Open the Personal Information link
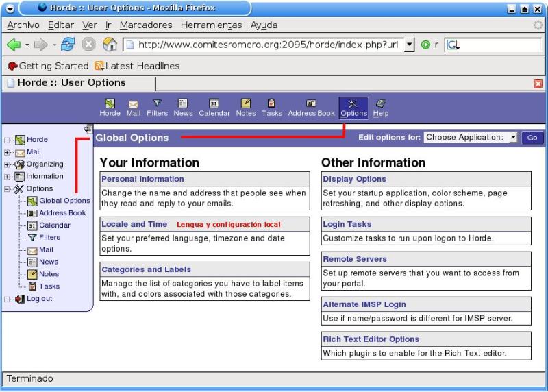548x392 pixels. coord(142,179)
